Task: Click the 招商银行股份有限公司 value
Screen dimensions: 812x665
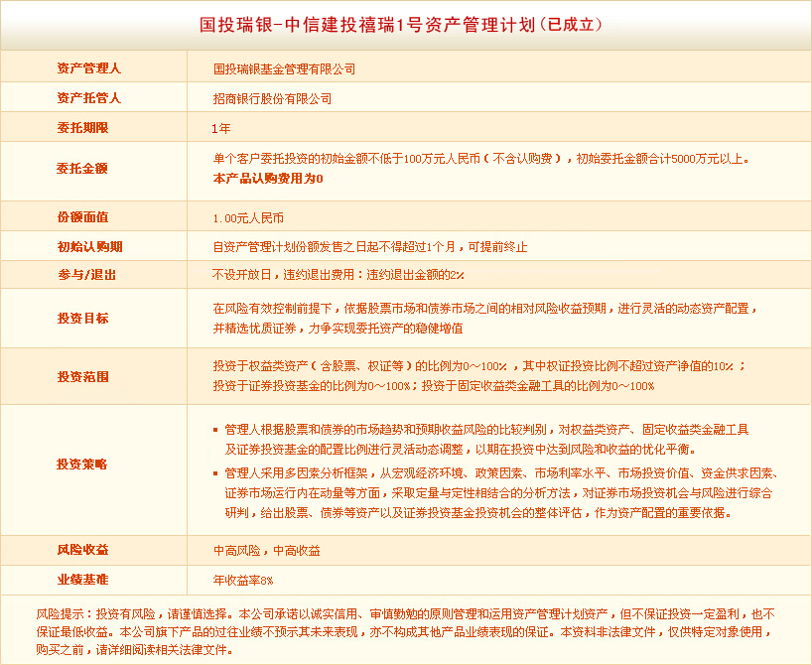Action: 272,99
